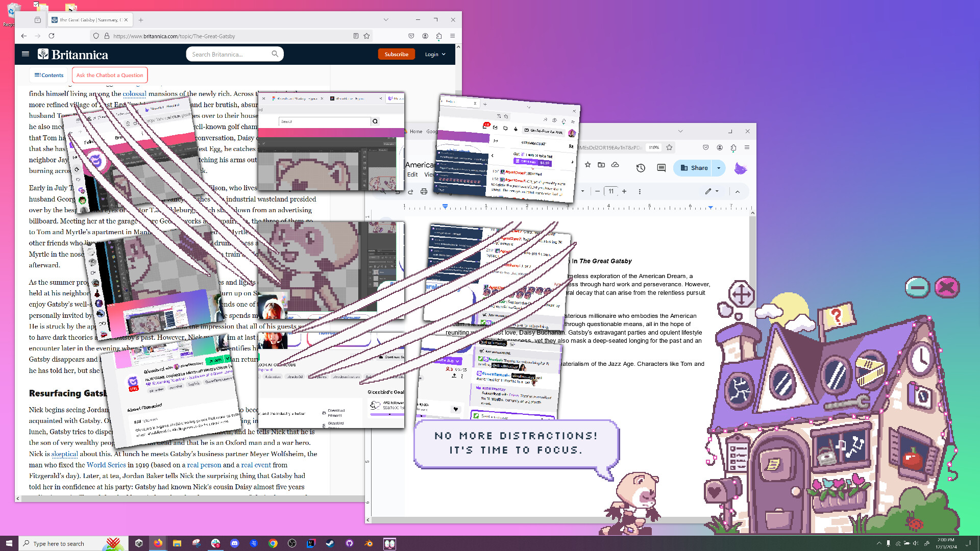
Task: Open list all tabs chevron in Docs window
Action: click(680, 131)
